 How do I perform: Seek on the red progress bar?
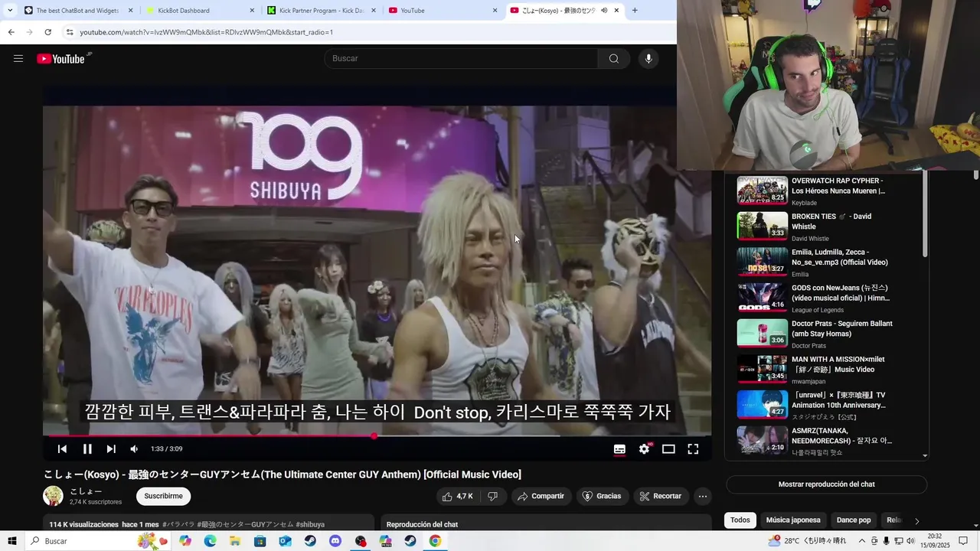pos(377,436)
